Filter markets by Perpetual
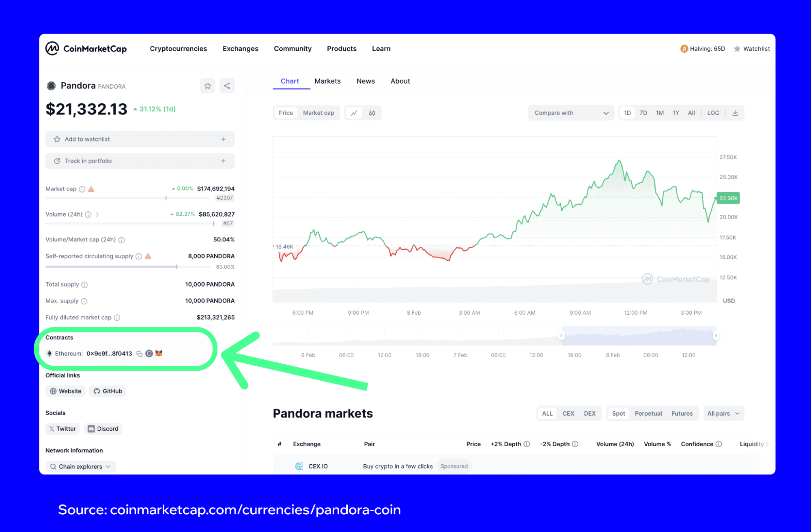This screenshot has height=532, width=811. click(x=648, y=414)
